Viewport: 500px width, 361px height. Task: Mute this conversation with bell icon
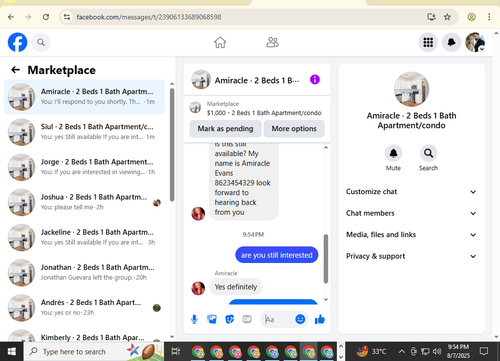[393, 153]
